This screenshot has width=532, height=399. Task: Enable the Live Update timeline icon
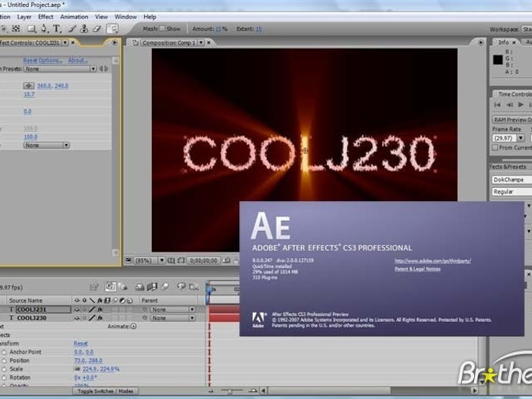pos(110,287)
